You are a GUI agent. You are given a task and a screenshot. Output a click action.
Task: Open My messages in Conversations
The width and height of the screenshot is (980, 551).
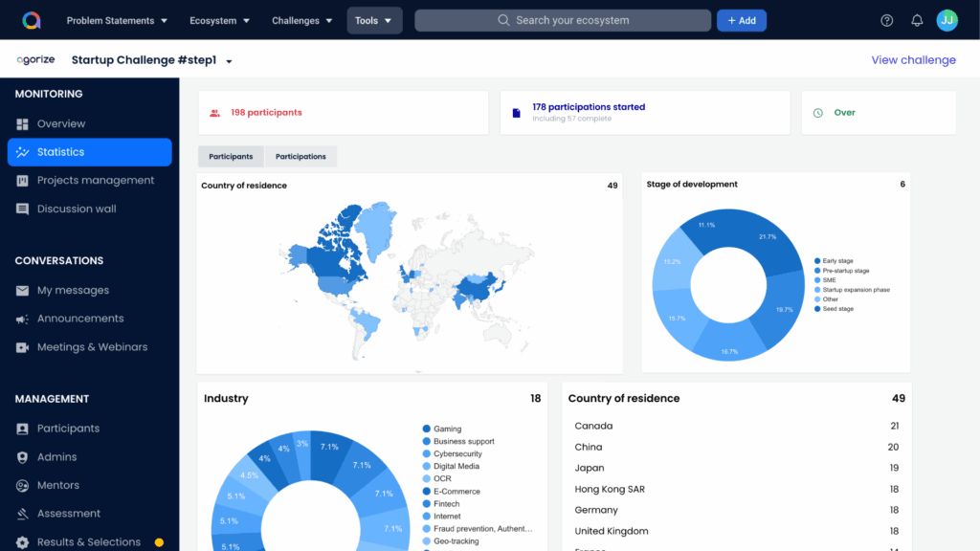point(73,291)
